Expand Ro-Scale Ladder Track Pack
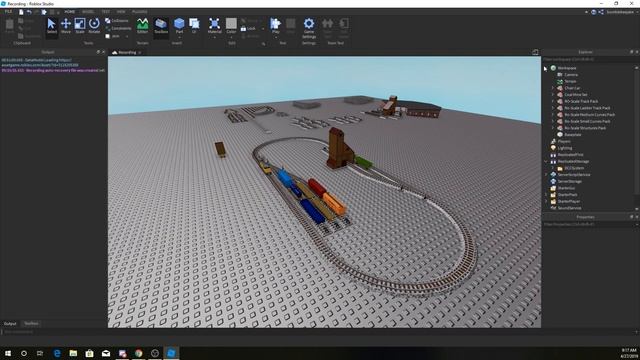The height and width of the screenshot is (360, 640). 553,108
